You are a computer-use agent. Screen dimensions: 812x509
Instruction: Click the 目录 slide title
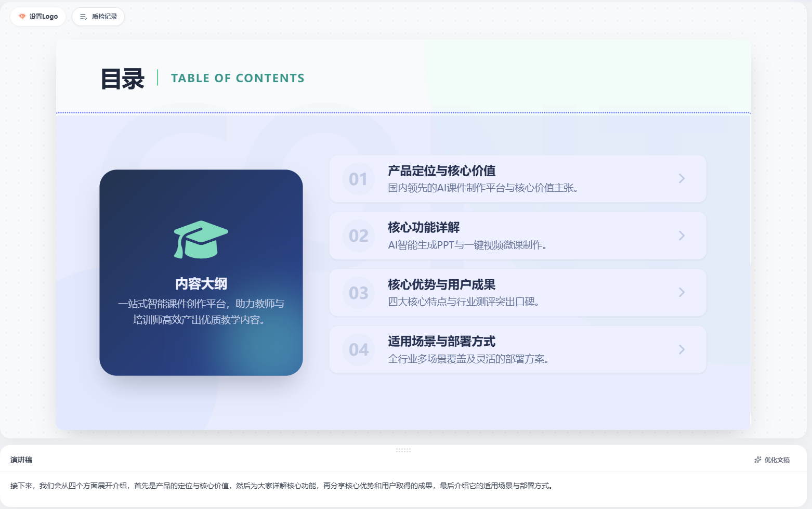coord(123,79)
